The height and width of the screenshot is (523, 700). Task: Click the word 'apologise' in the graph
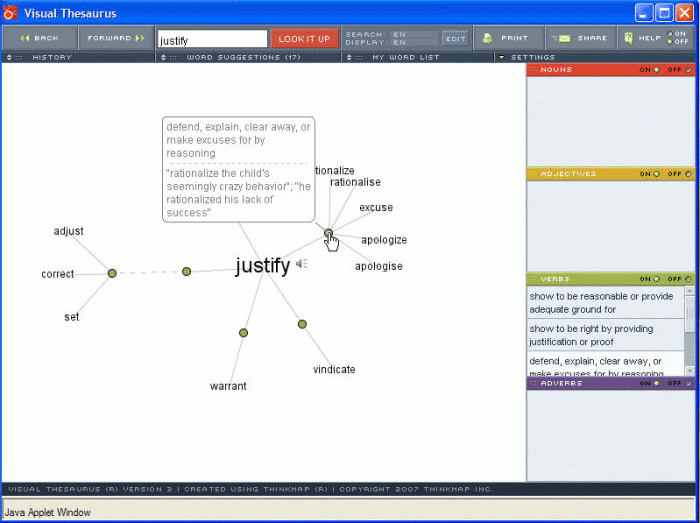pos(379,266)
